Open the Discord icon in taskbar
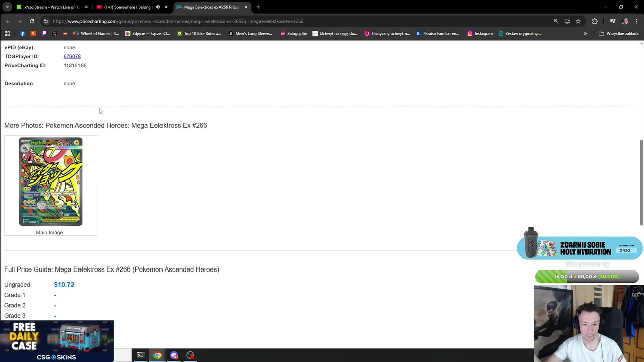Image resolution: width=644 pixels, height=362 pixels. click(174, 355)
